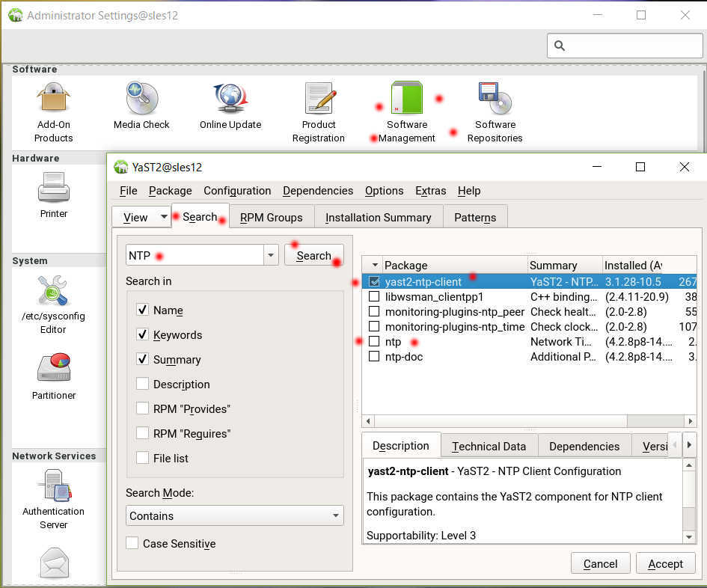This screenshot has height=588, width=707.
Task: Mark the ntp package for installation
Action: click(x=374, y=341)
